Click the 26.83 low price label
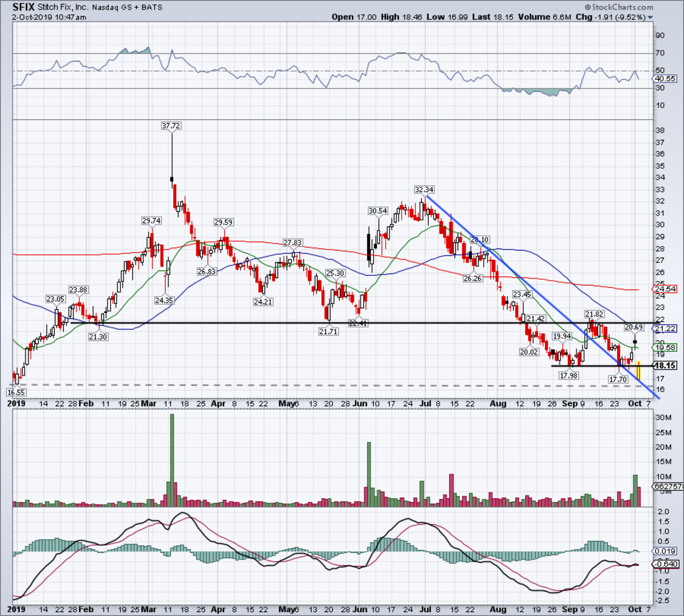 [206, 272]
